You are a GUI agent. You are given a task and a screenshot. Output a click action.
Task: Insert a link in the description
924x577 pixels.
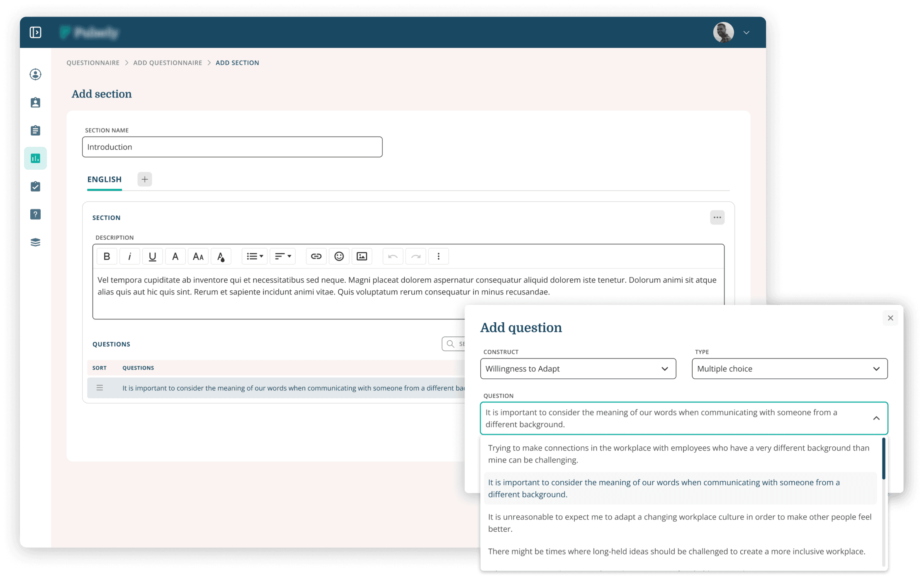point(316,256)
